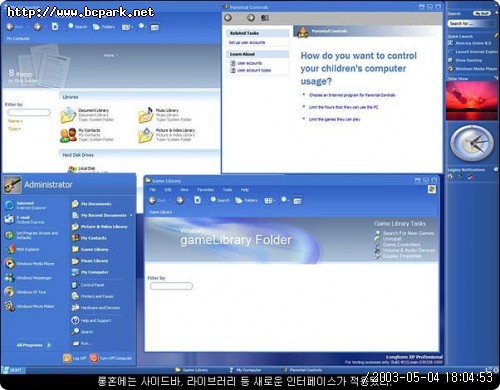The image size is (500, 390).
Task: Open Internet Explorer from the Start menu
Action: [26, 205]
